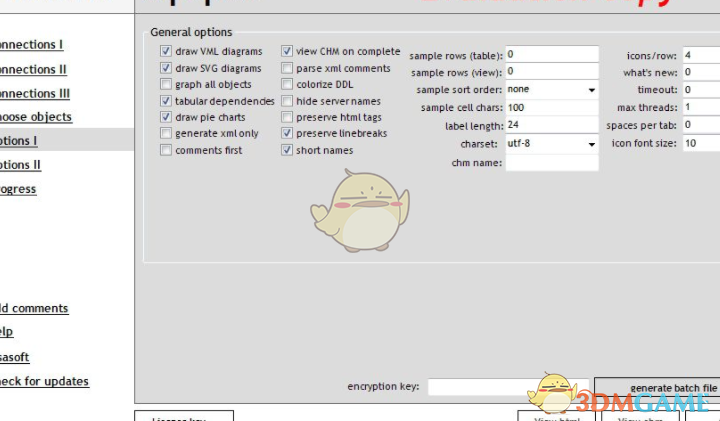The width and height of the screenshot is (720, 421).
Task: Select Options I in sidebar
Action: [x=18, y=140]
